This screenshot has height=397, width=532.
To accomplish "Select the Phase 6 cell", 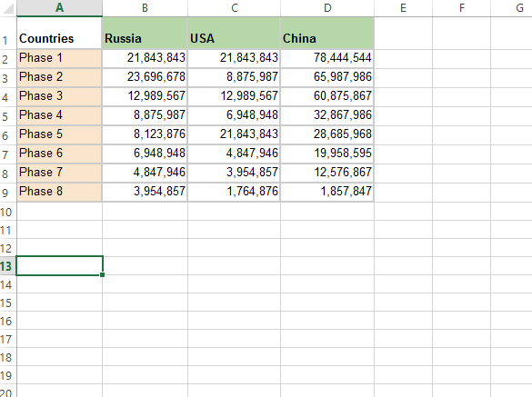I will pos(59,154).
